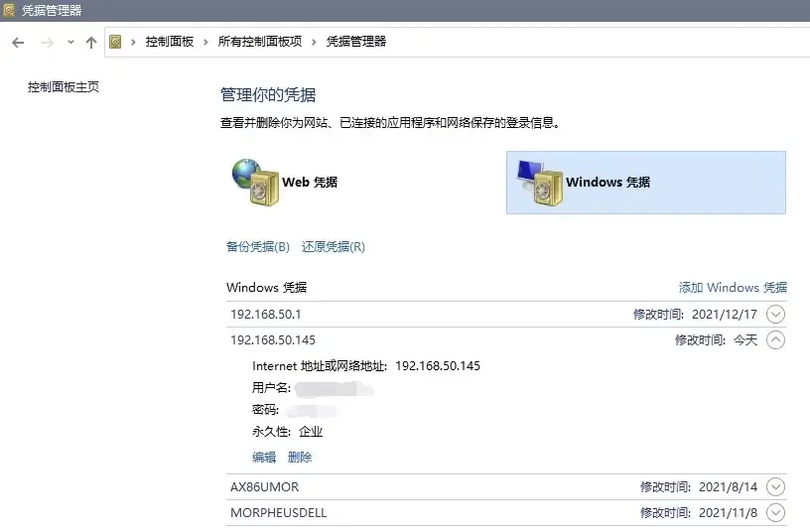
Task: Switch to Web 凭据 tab
Action: coord(310,183)
